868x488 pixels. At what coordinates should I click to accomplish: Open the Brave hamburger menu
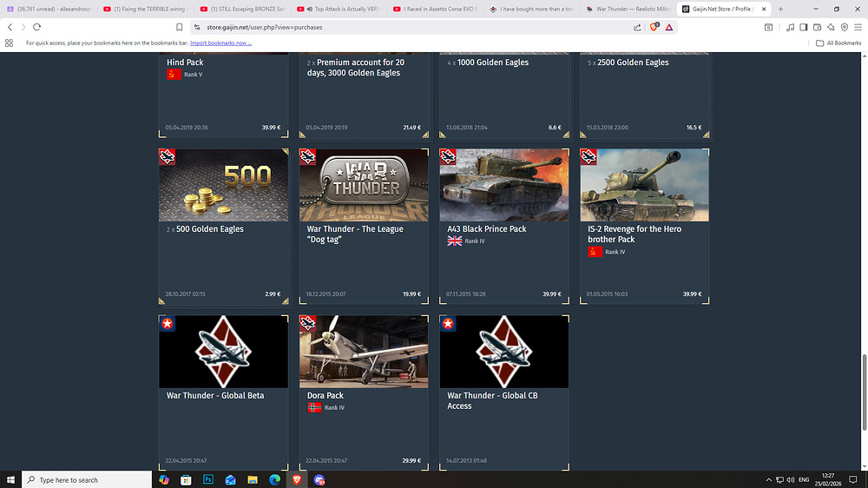coord(858,27)
